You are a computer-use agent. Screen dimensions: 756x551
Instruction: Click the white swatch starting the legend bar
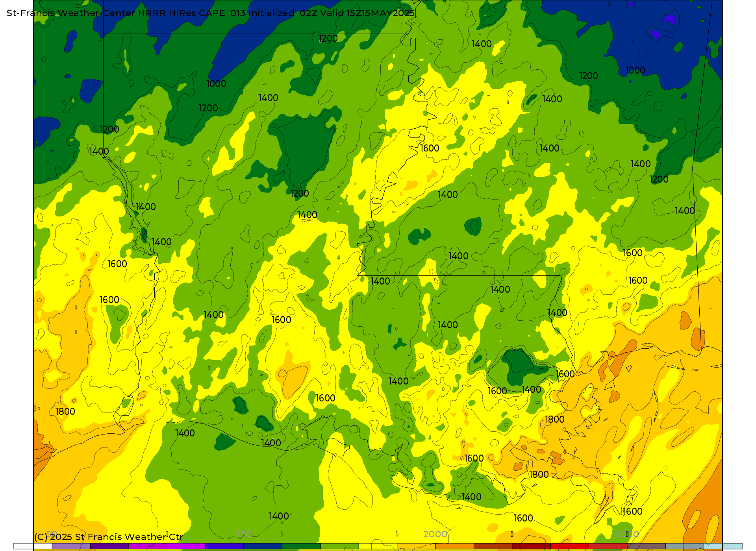click(x=33, y=546)
